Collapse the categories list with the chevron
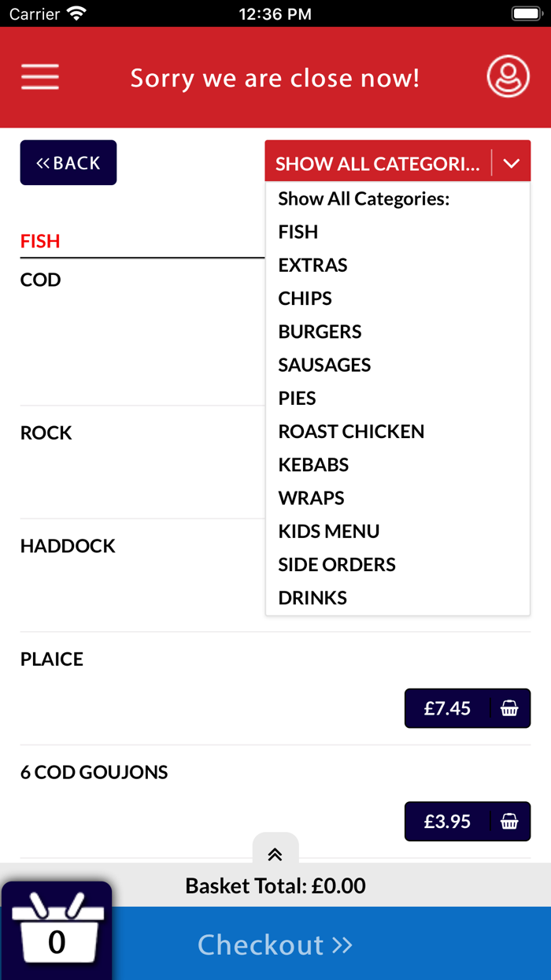551x980 pixels. coord(512,163)
